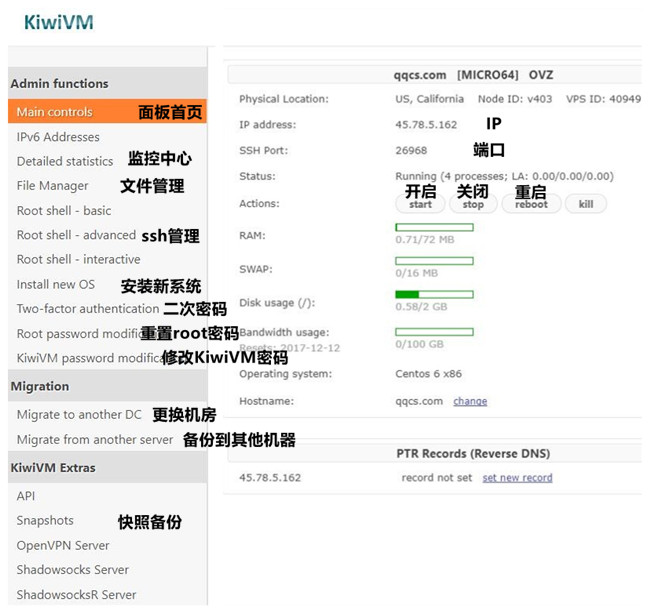650x613 pixels.
Task: Click '0/100 GB' bandwidth value
Action: coord(420,344)
